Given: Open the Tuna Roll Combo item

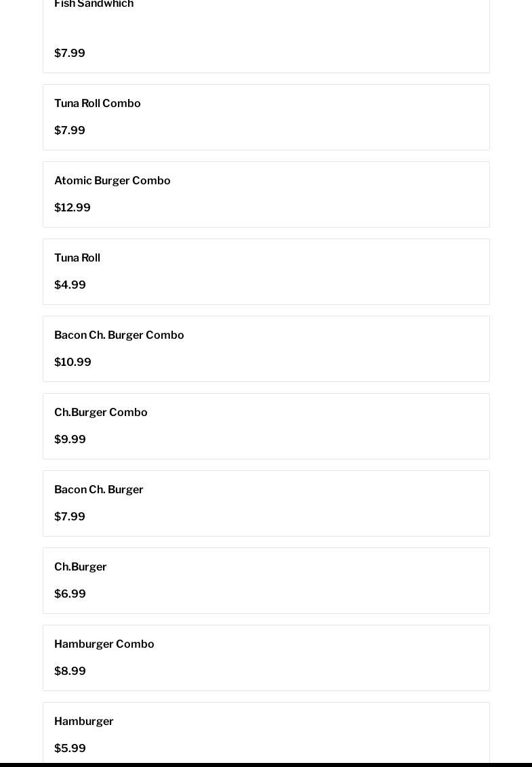Looking at the screenshot, I should 266,117.
